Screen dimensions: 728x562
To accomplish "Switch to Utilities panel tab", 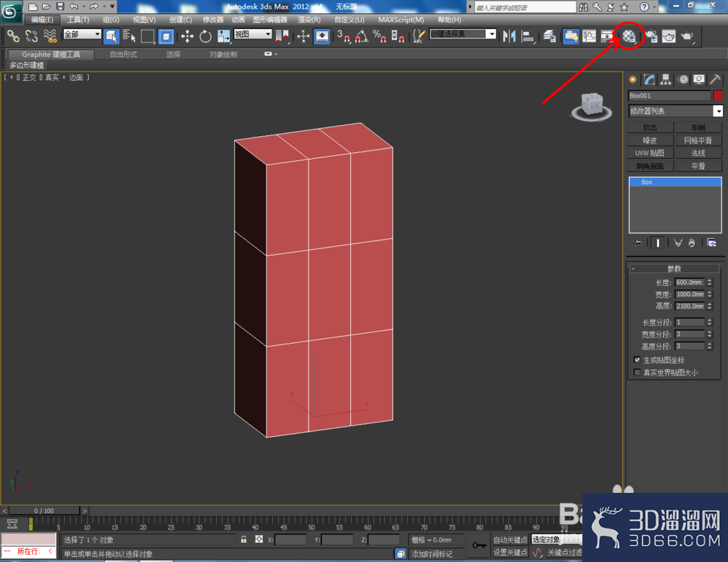I will [x=715, y=80].
